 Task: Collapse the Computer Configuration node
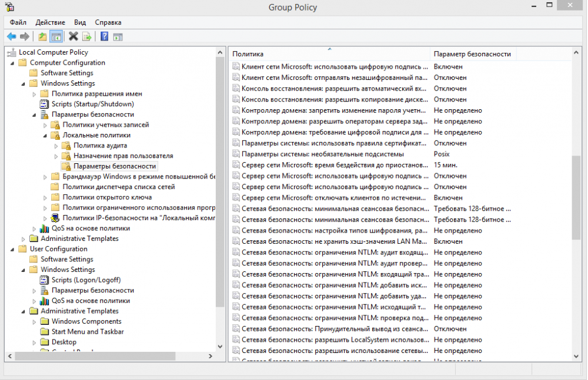click(x=12, y=63)
